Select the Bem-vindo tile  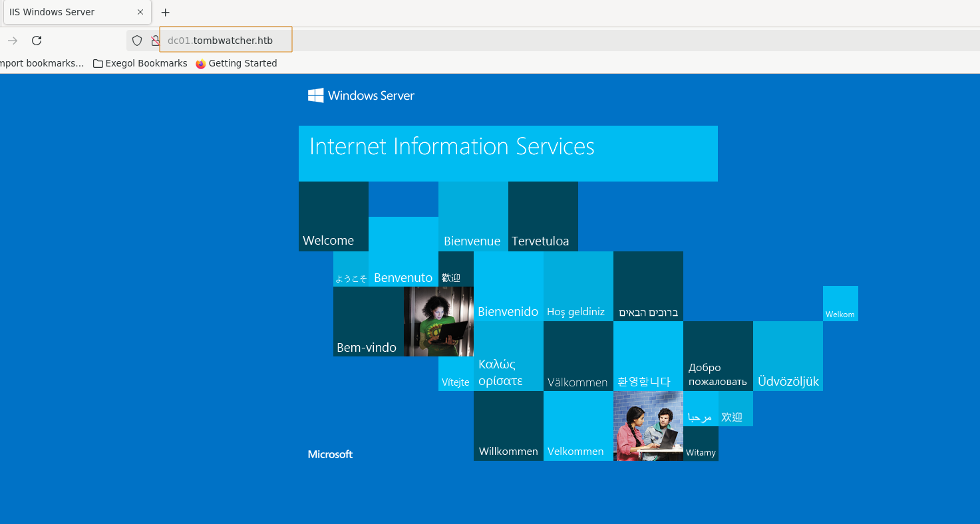click(x=369, y=321)
